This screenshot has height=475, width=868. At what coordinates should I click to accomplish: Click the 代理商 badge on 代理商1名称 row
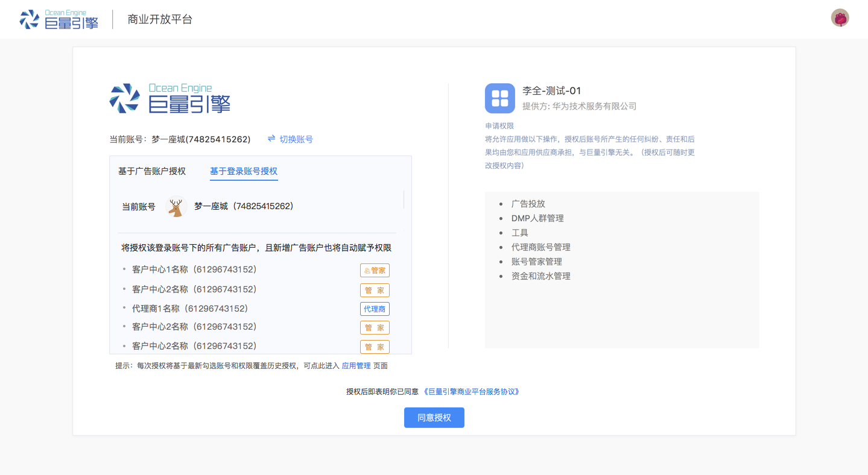(x=375, y=309)
